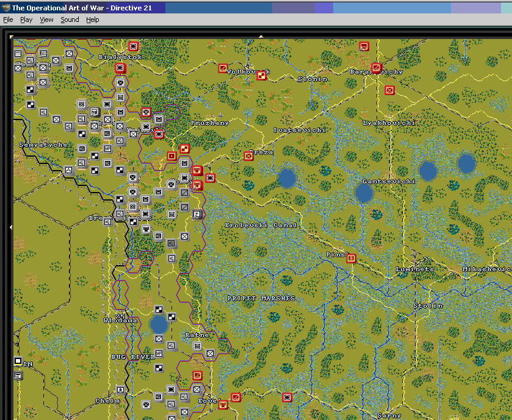Select the red checkered unit southwest of Pruzhany
Screen dimensions: 512x420
click(184, 149)
